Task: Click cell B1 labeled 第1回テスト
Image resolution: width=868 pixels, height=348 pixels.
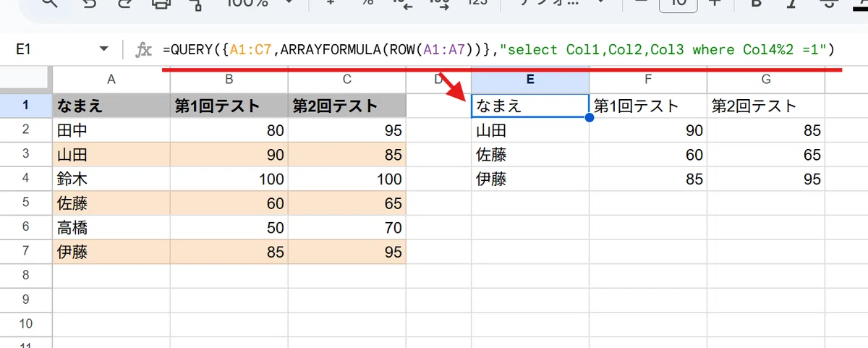Action: click(229, 106)
